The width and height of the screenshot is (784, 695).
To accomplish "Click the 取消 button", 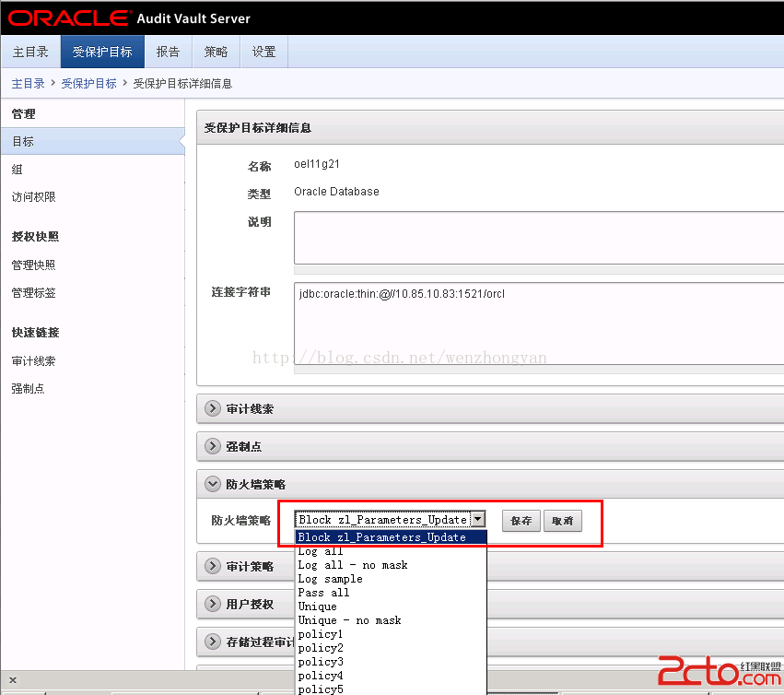I will [563, 521].
